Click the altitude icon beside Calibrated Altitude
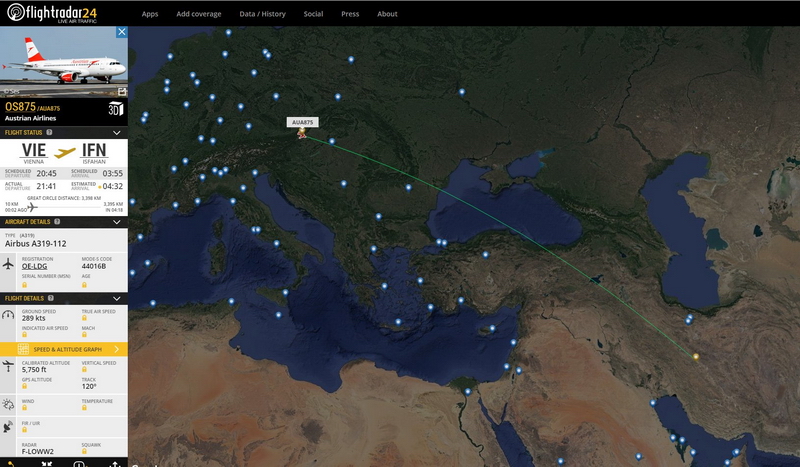Image resolution: width=800 pixels, height=467 pixels. 8,366
